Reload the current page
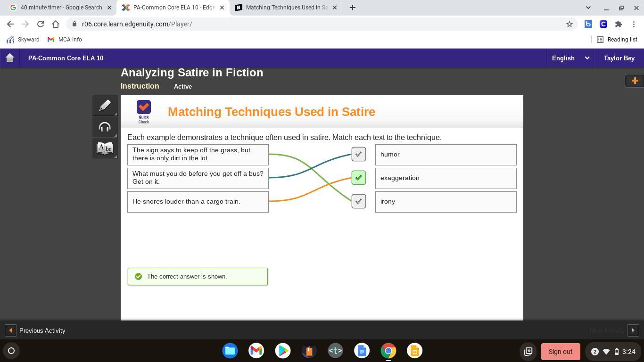Image resolution: width=644 pixels, height=362 pixels. point(41,24)
